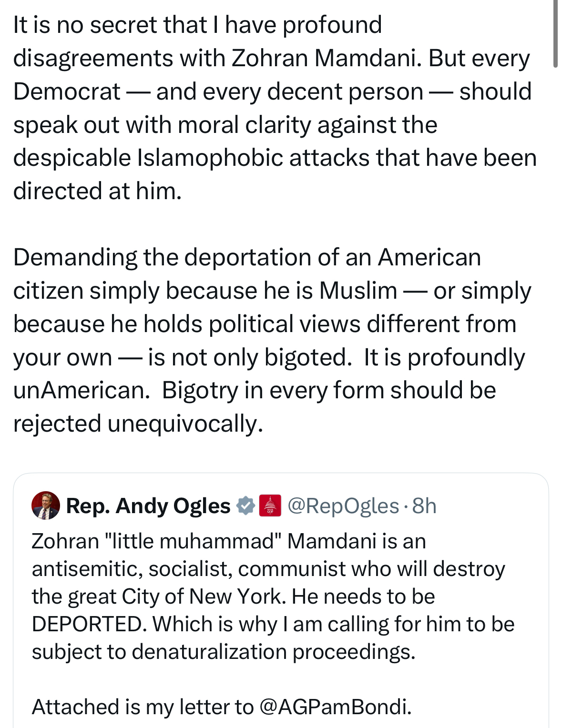
Task: Click the "little muhammad" quoted phrase
Action: point(192,541)
